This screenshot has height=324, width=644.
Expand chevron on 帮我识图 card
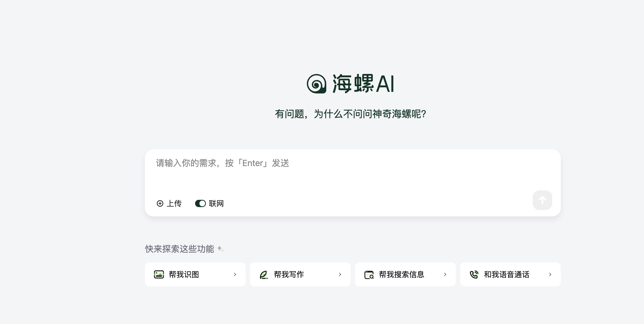(x=235, y=274)
